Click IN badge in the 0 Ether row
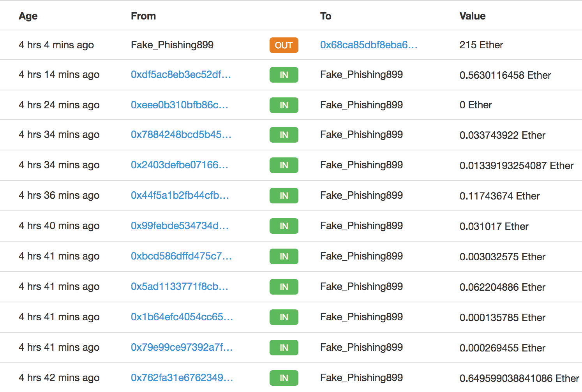This screenshot has height=392, width=582. [x=284, y=105]
